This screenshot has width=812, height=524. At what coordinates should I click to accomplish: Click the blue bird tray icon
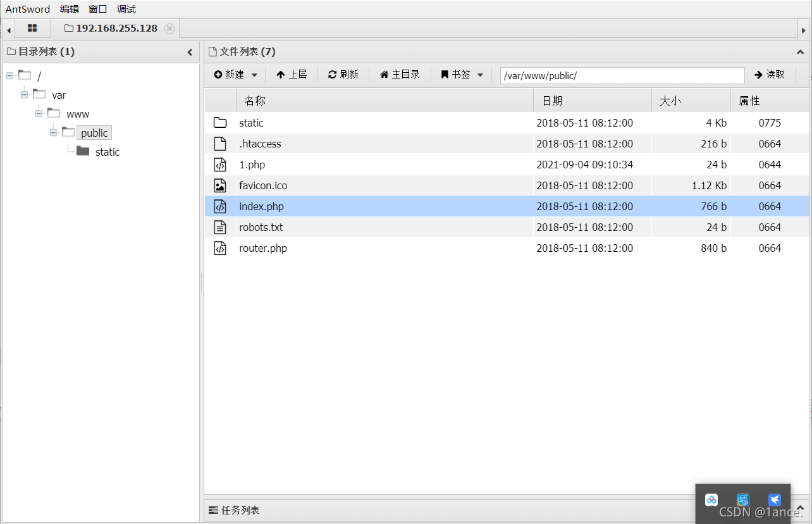tap(775, 500)
